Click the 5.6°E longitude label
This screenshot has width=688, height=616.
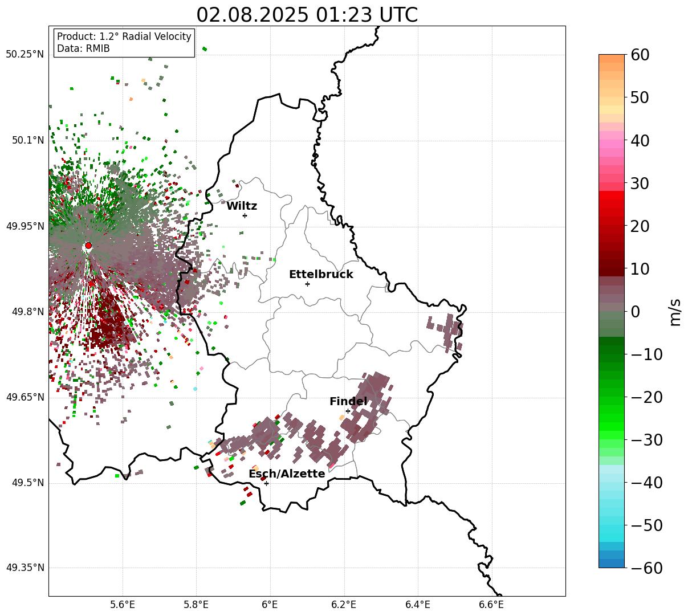pos(123,605)
